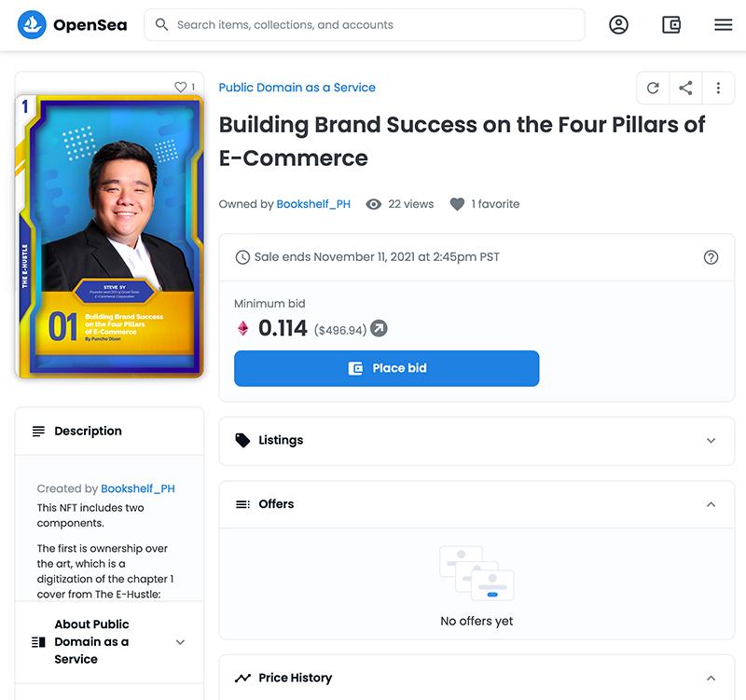
Task: Click the share icon
Action: (685, 88)
